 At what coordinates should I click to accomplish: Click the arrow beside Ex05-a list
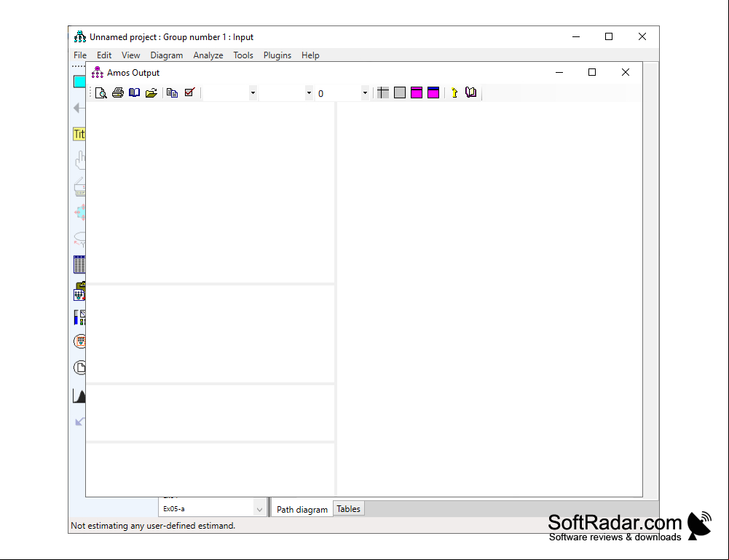pyautogui.click(x=259, y=509)
